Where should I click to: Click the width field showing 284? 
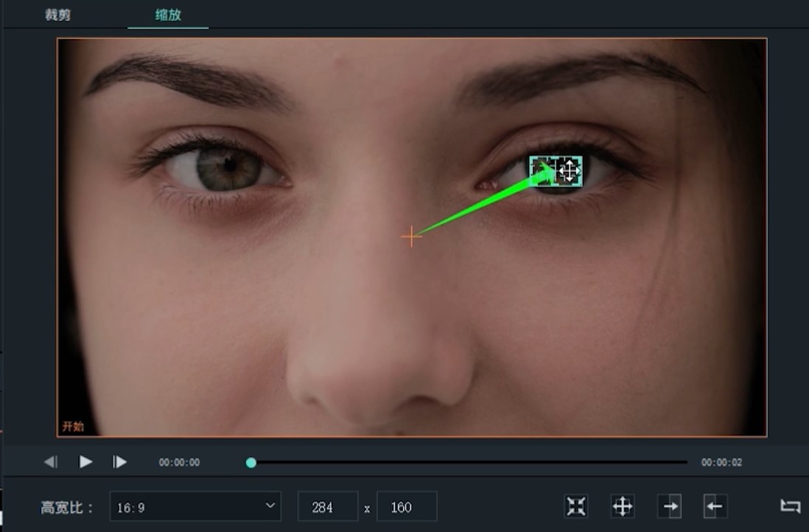327,507
